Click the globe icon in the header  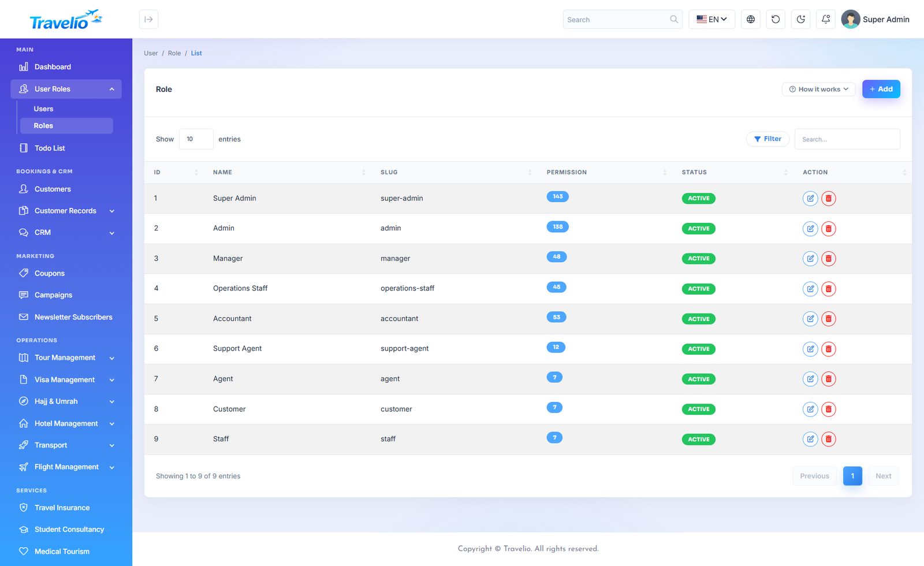(x=751, y=19)
